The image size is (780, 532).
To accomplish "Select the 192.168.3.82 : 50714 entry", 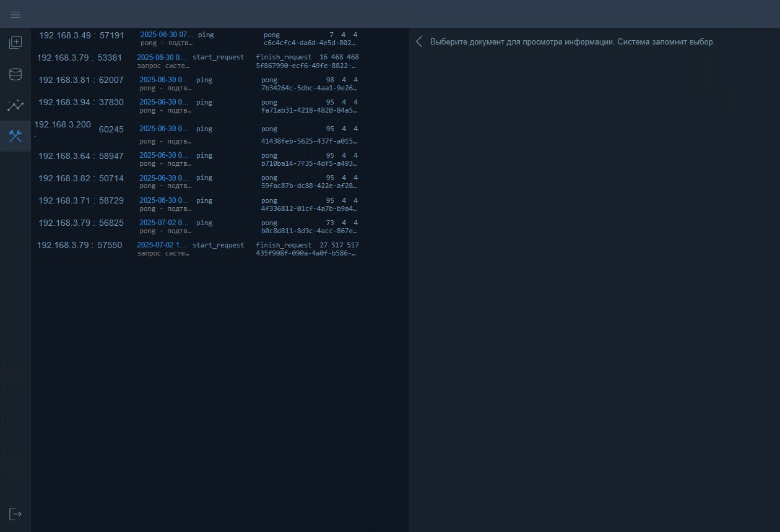I will tap(81, 178).
